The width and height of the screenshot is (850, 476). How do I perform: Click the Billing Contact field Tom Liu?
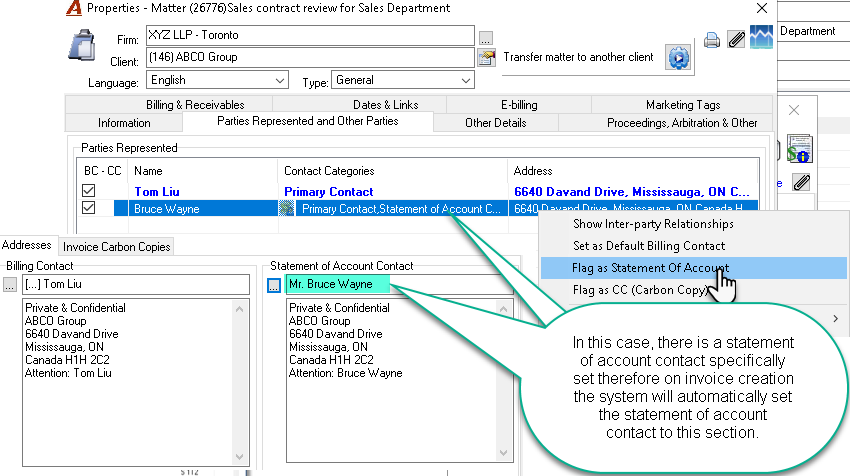[136, 285]
